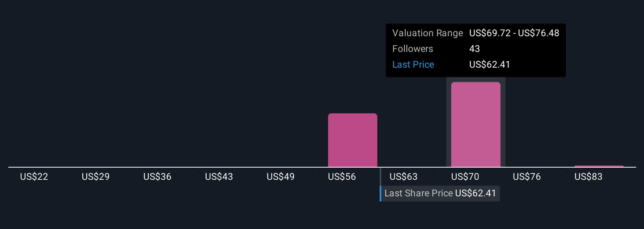The image size is (644, 229).
Task: Click the blue last share price marker
Action: pos(381,194)
